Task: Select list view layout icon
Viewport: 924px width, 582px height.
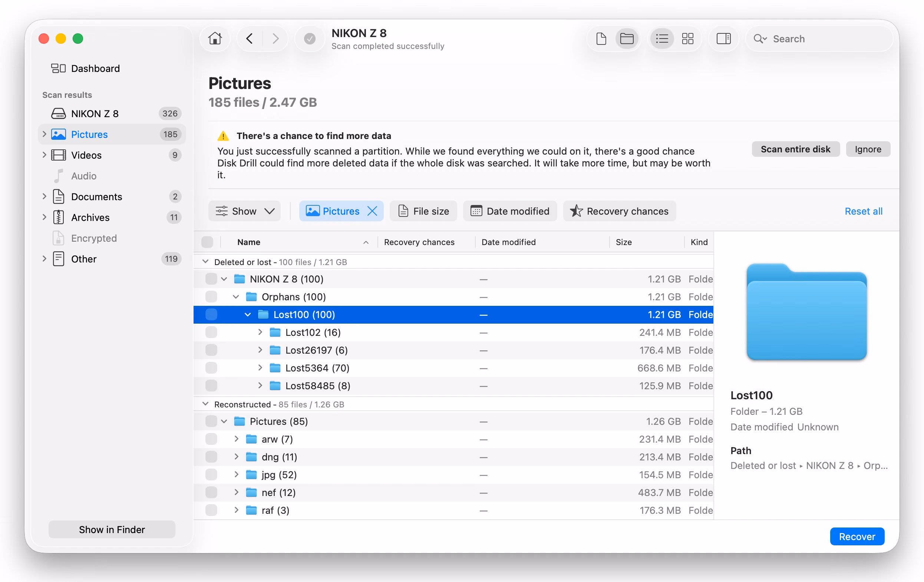Action: click(662, 38)
